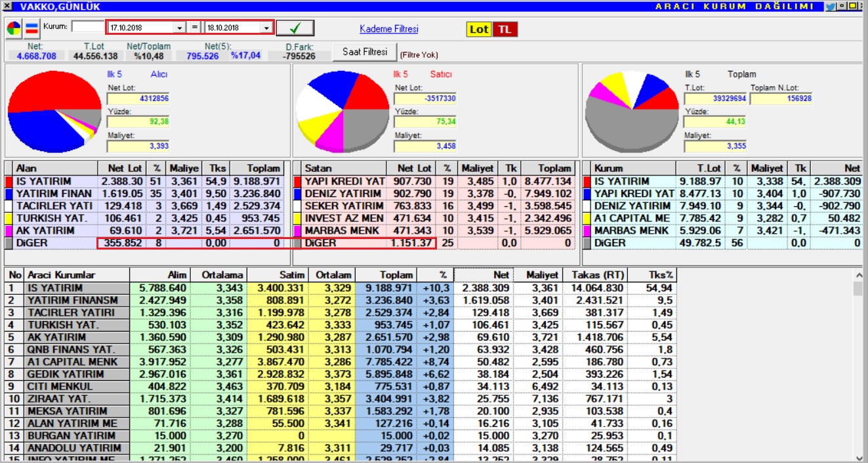
Task: Click the magenta swatch beside AK YATIRIM in Alan table
Action: 9,231
